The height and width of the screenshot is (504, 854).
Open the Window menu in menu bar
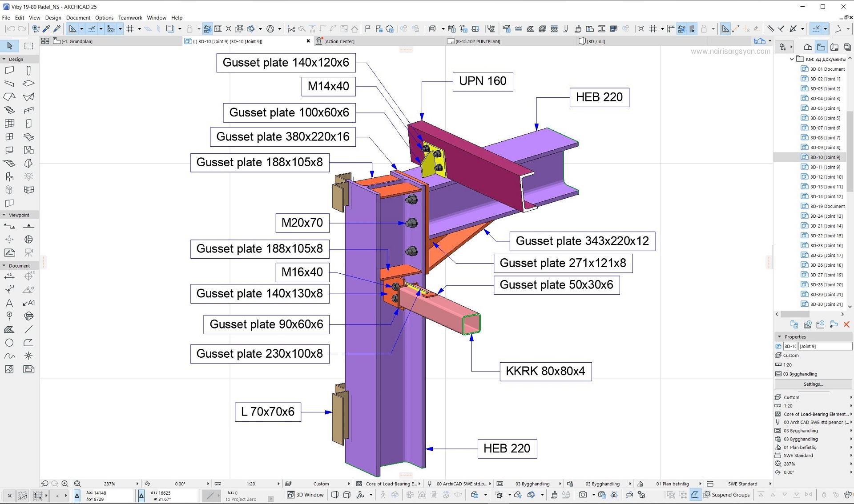pos(156,17)
